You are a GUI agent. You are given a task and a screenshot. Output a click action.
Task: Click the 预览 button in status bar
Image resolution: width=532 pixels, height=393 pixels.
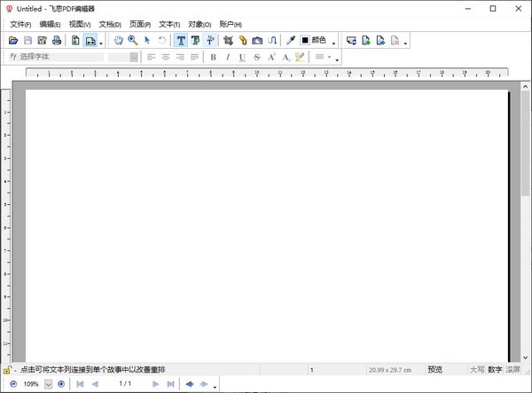pos(435,369)
